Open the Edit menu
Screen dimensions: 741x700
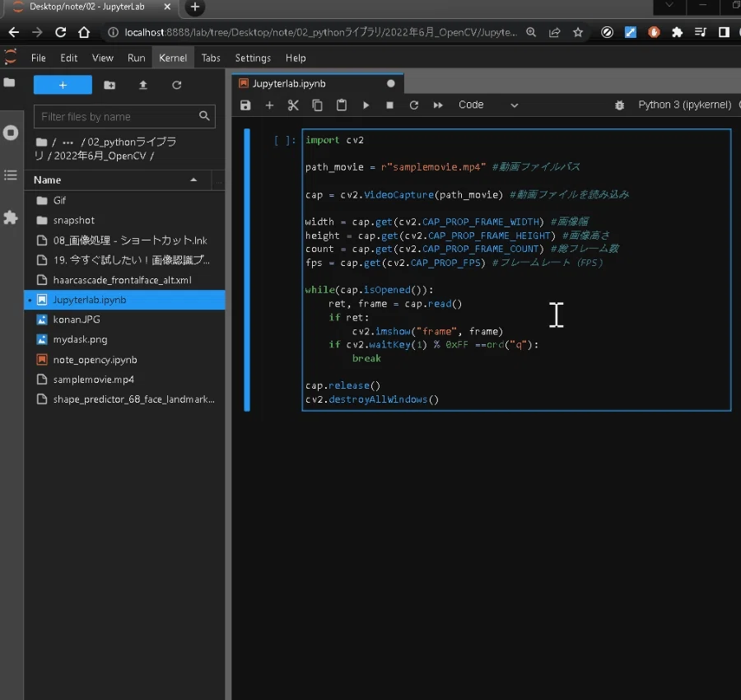point(68,58)
